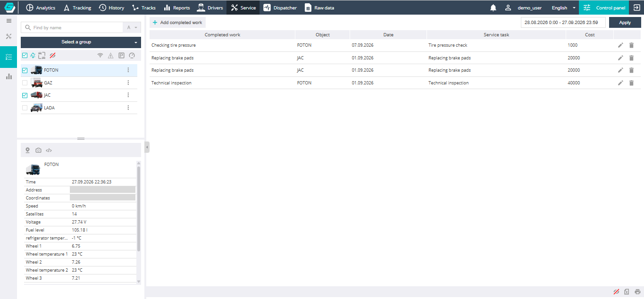Toggle the crossed-out eye icon in the object toolbar

[x=52, y=56]
